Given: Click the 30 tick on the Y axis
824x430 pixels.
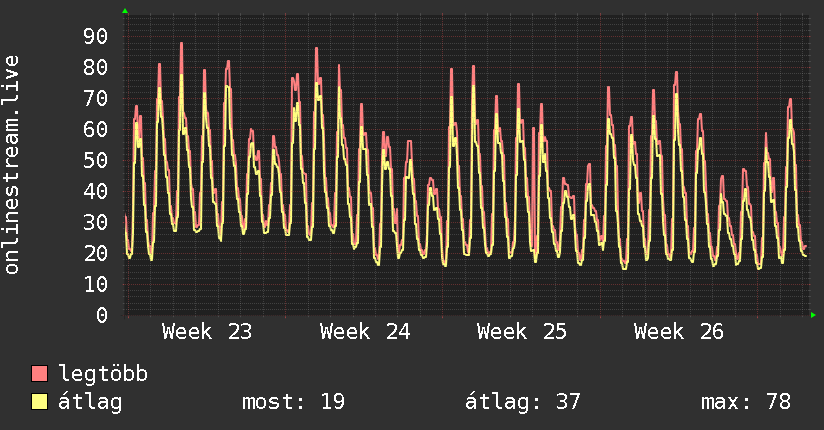Looking at the screenshot, I should tap(96, 222).
